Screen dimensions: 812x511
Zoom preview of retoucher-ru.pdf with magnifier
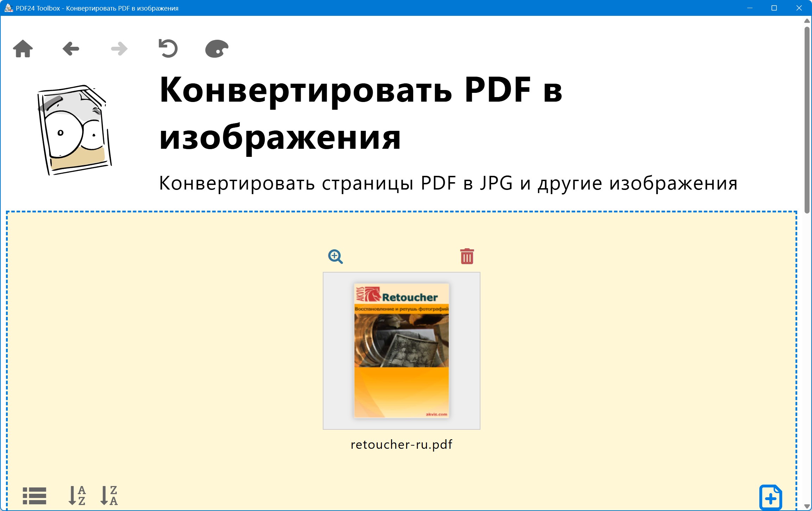tap(335, 256)
